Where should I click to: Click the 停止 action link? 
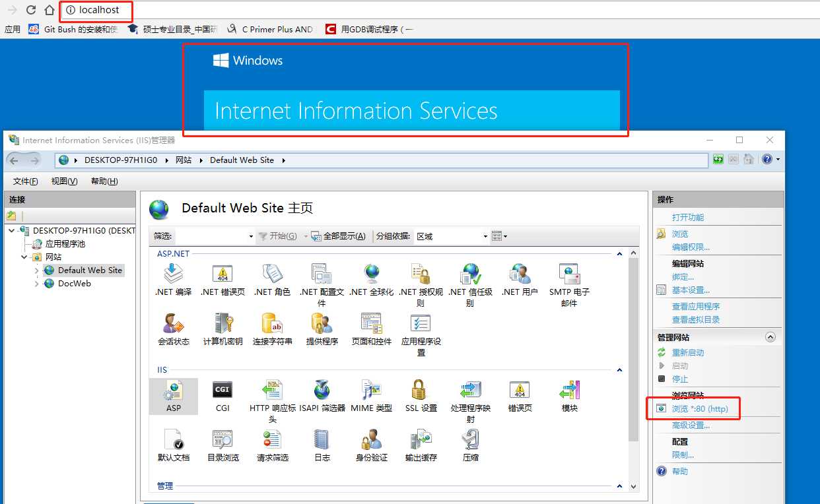point(680,379)
